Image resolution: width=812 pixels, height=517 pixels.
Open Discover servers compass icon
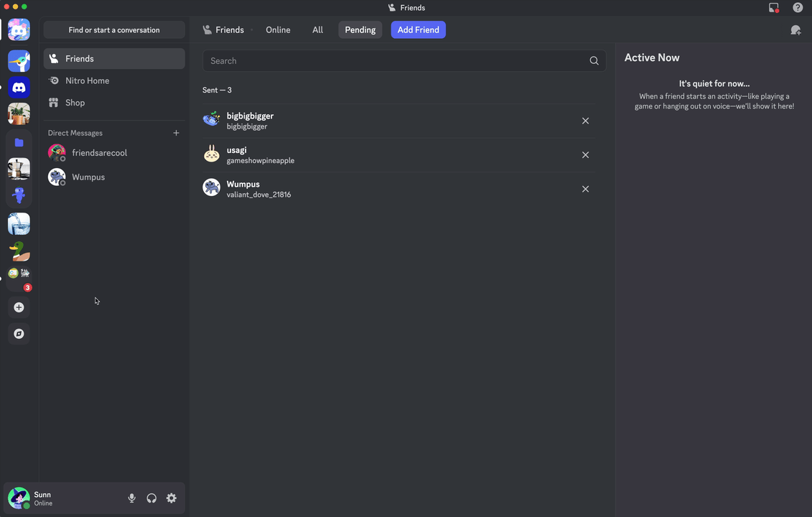coord(19,334)
